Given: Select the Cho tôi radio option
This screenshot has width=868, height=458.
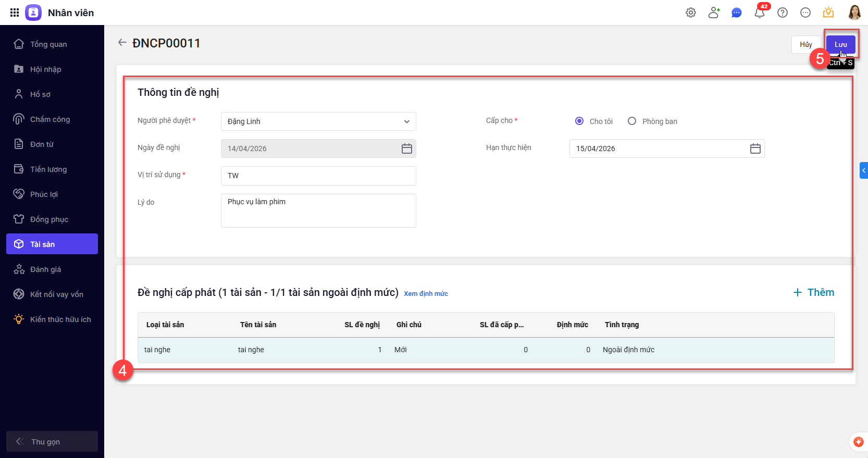Looking at the screenshot, I should tap(579, 121).
